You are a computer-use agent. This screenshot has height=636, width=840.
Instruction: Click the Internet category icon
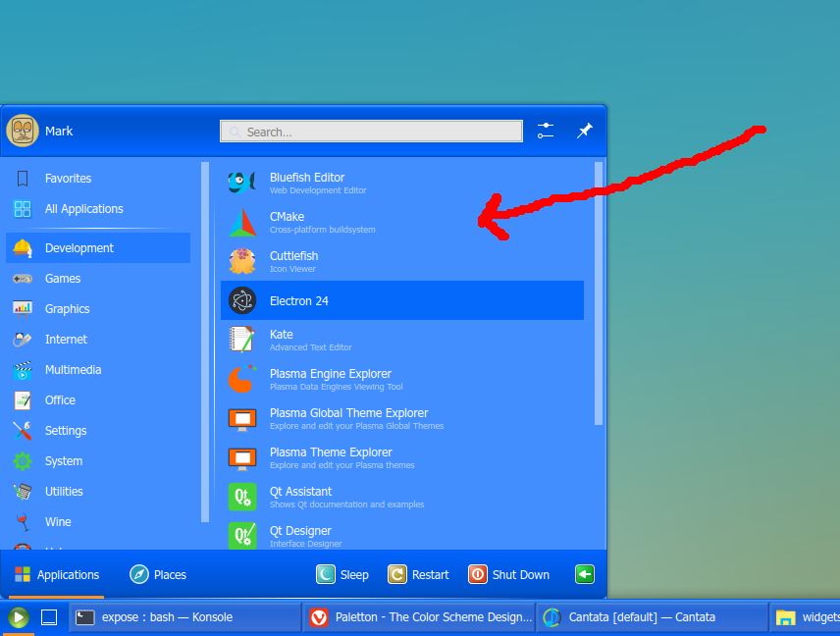(x=23, y=340)
